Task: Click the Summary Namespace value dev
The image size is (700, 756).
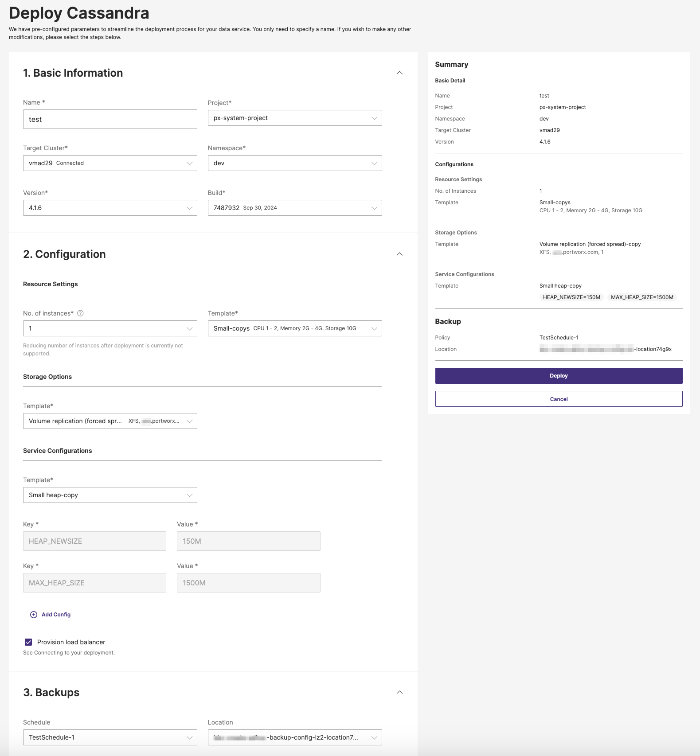Action: coord(544,119)
